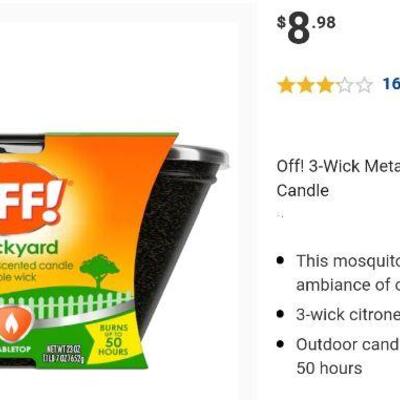Click the $8.98 price

(x=307, y=29)
